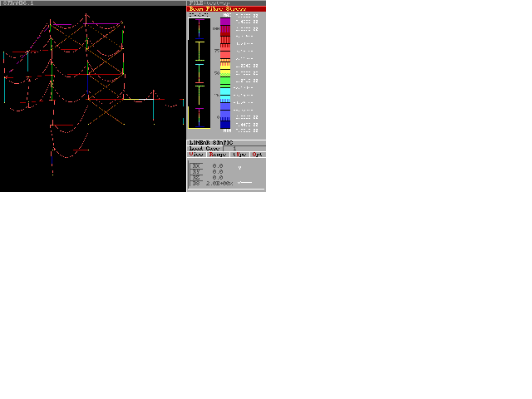The height and width of the screenshot is (399, 532).
Task: Open the Opt options menu
Action: (x=258, y=155)
